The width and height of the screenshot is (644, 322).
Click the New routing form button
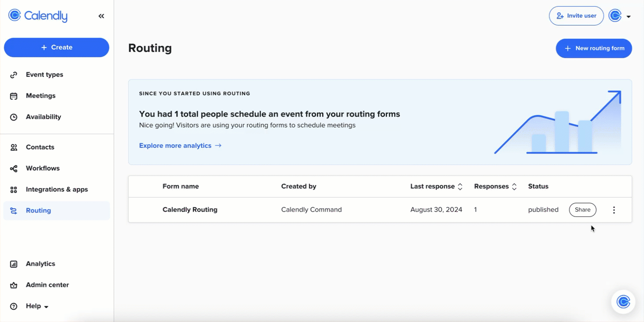pos(593,48)
